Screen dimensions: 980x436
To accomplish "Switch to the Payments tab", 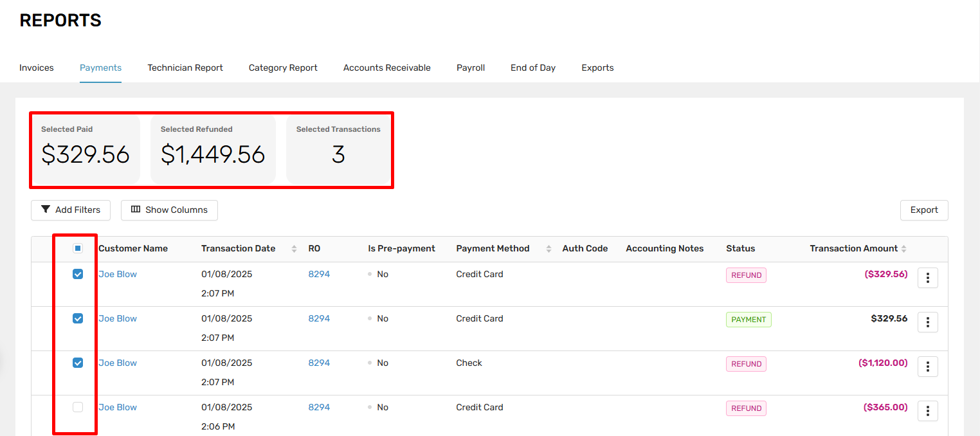I will pos(100,68).
